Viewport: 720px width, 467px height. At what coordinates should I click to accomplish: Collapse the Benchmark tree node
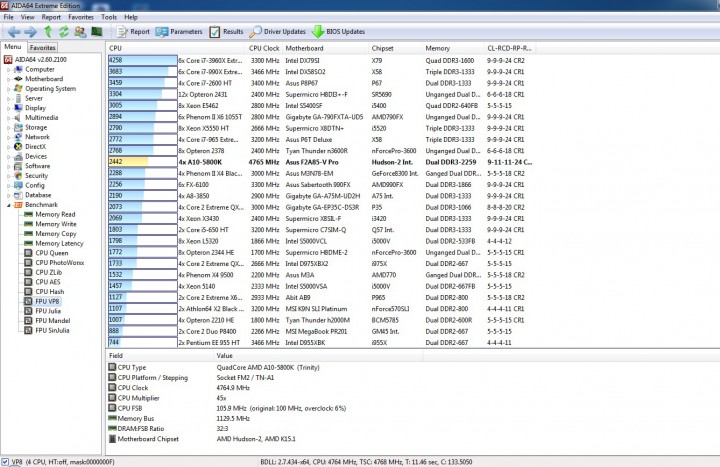pos(8,205)
